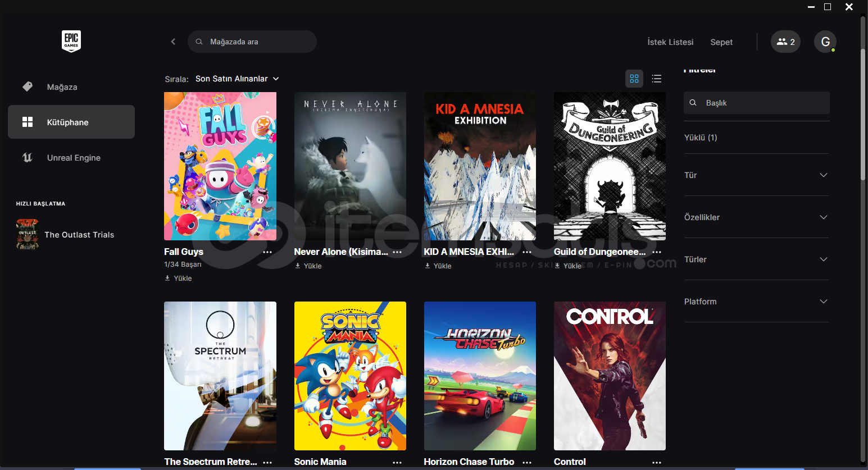Screen dimensions: 868x470
Task: Expand the Platform filter section
Action: pos(756,302)
